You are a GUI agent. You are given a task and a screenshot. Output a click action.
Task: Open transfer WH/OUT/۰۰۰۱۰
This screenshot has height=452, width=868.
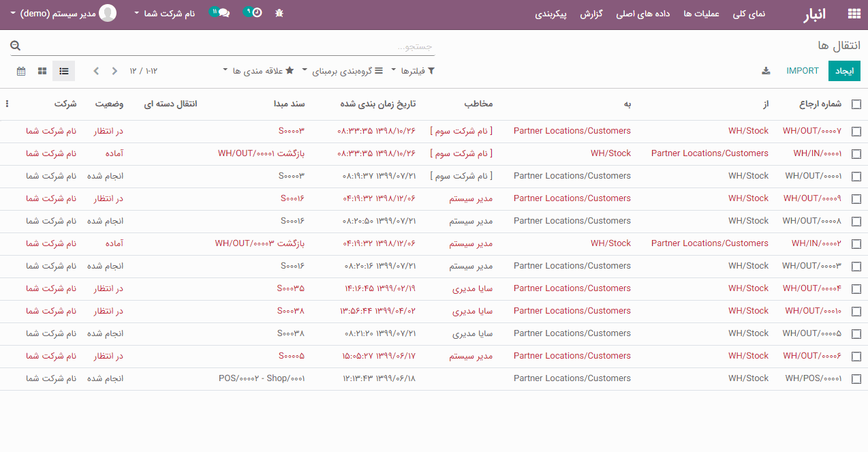[x=813, y=311]
